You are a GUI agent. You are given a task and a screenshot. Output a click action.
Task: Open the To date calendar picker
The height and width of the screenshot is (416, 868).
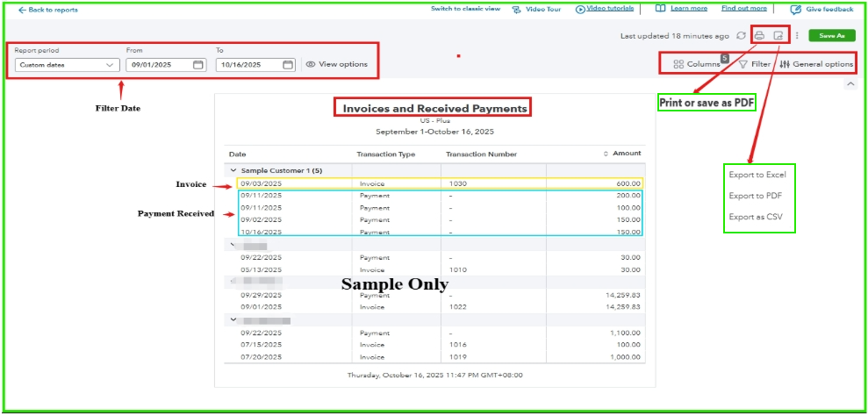point(288,65)
